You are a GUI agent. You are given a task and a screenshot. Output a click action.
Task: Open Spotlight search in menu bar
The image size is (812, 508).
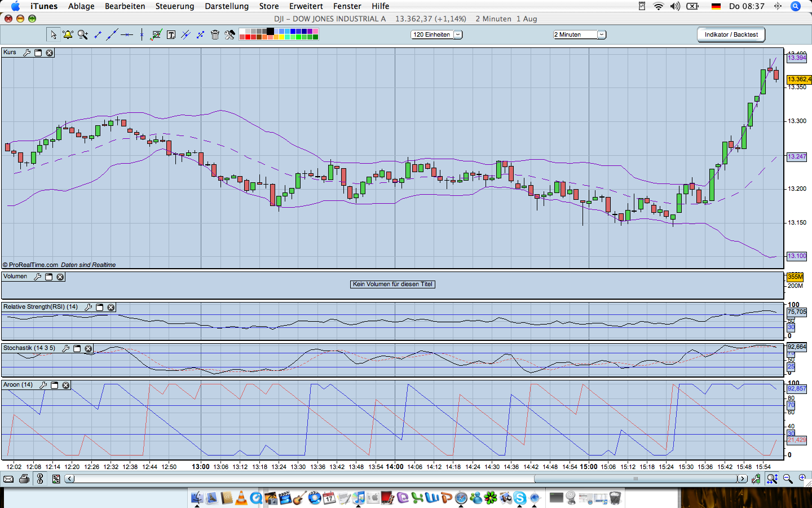tap(796, 6)
